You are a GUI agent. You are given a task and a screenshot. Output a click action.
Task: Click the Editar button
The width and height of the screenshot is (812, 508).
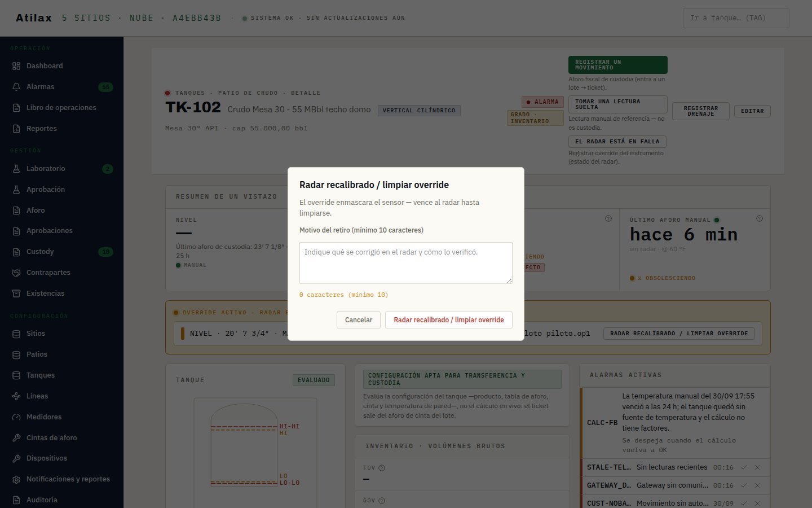point(752,111)
